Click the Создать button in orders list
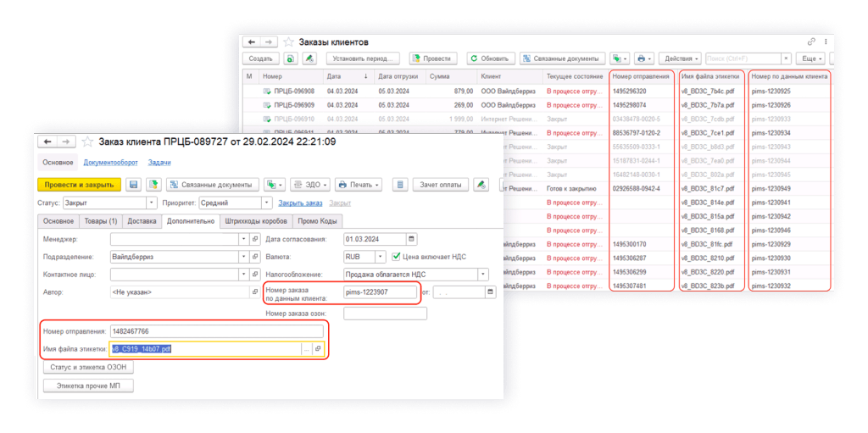 (260, 58)
